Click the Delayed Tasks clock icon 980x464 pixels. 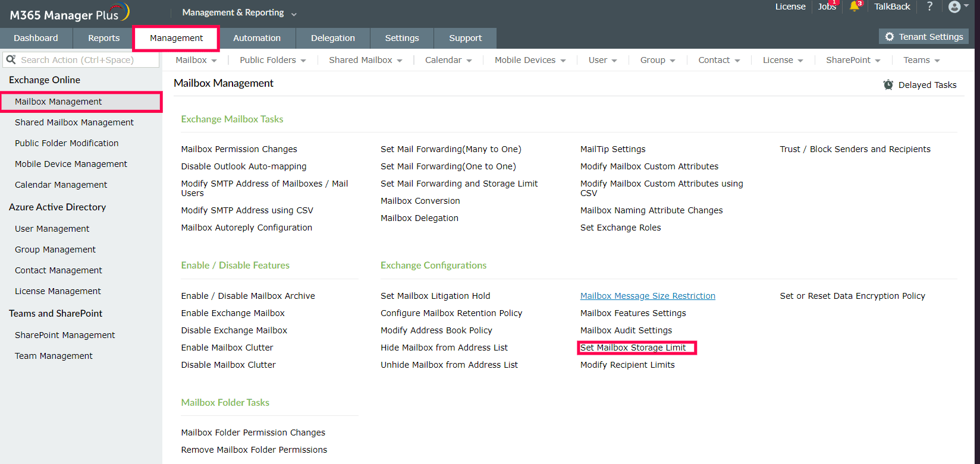tap(888, 85)
